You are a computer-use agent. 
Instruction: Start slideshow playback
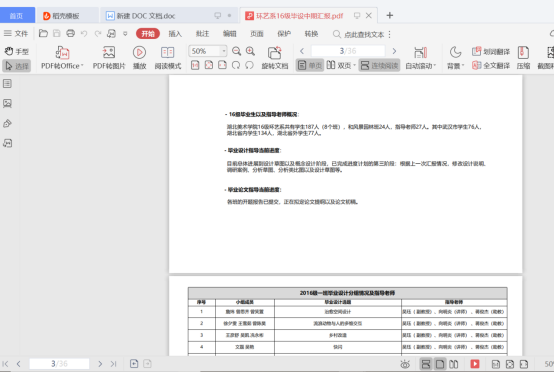click(140, 58)
